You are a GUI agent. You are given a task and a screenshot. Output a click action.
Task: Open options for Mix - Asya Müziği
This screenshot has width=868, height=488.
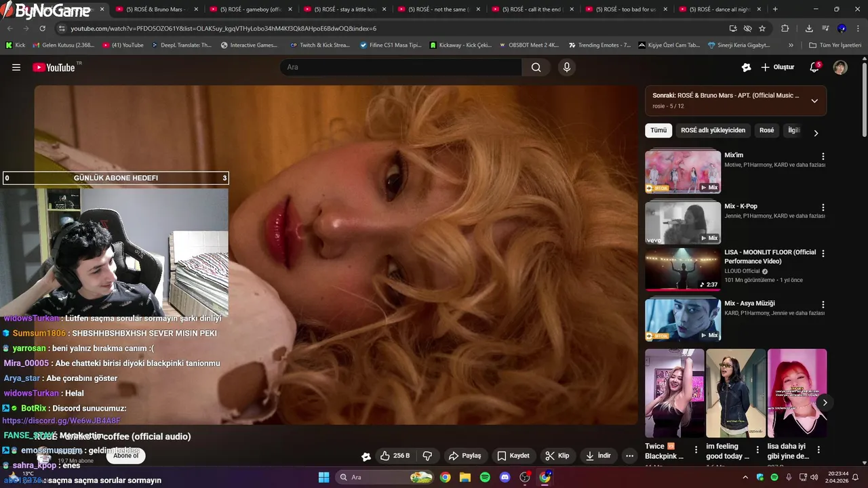[x=823, y=305]
